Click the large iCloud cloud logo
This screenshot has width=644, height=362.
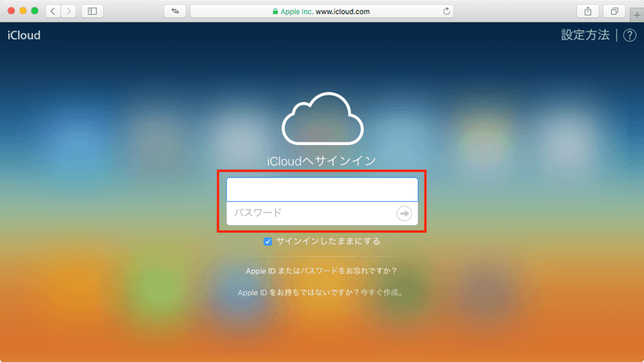322,119
